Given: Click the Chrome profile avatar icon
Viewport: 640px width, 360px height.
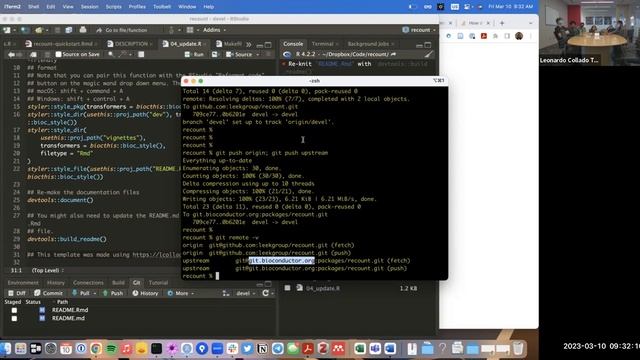Looking at the screenshot, I should [519, 36].
